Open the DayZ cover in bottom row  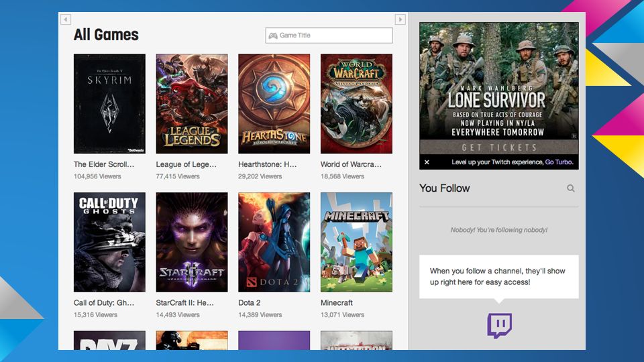click(x=109, y=341)
